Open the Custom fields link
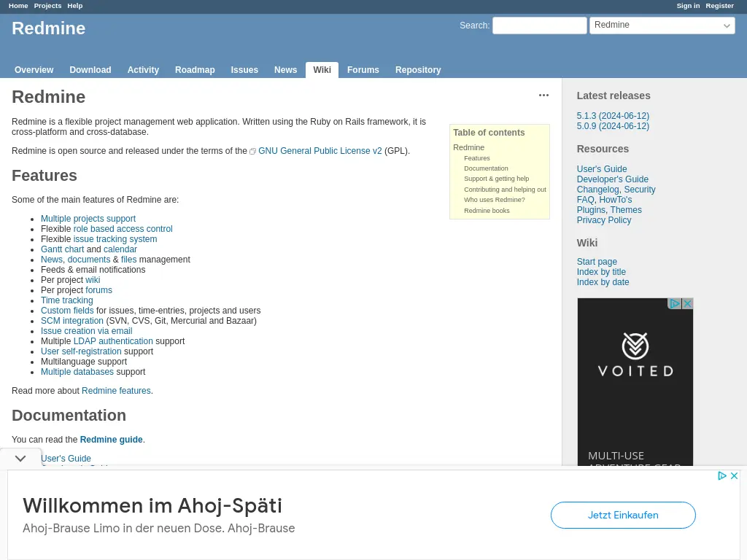This screenshot has height=560, width=747. 67,311
